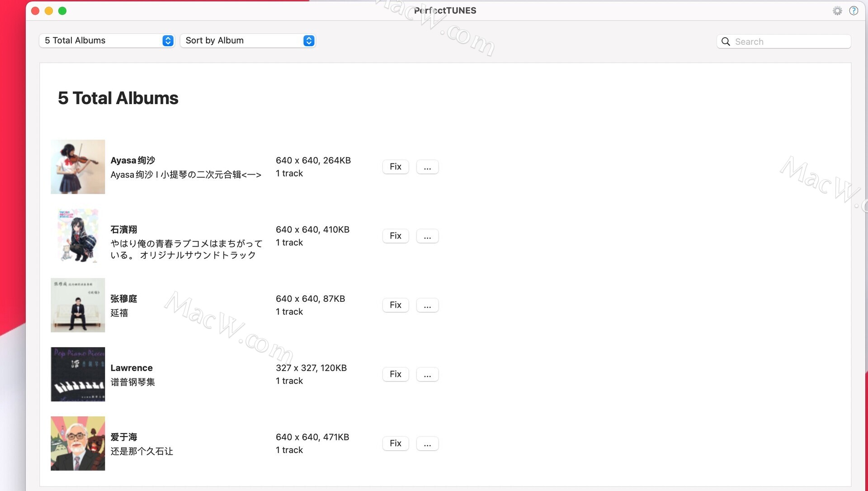Image resolution: width=868 pixels, height=491 pixels.
Task: Select the 石濱翔 anime album artwork
Action: 78,236
